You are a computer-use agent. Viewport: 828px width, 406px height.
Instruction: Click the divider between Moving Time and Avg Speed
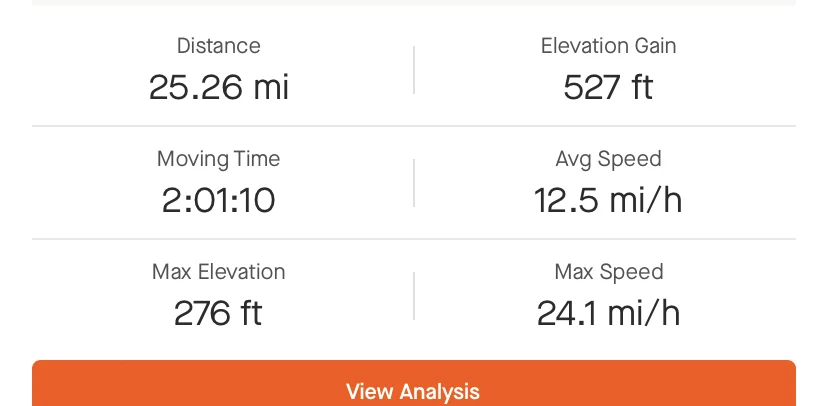pos(414,183)
